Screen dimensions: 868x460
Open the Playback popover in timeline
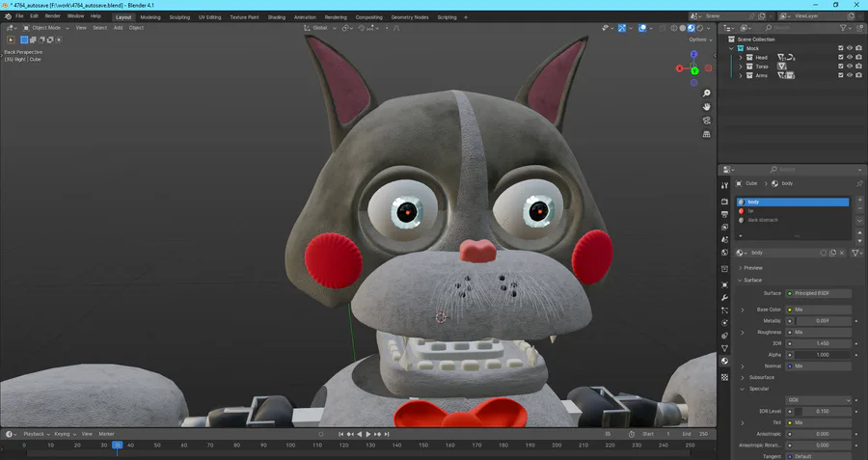pyautogui.click(x=37, y=434)
